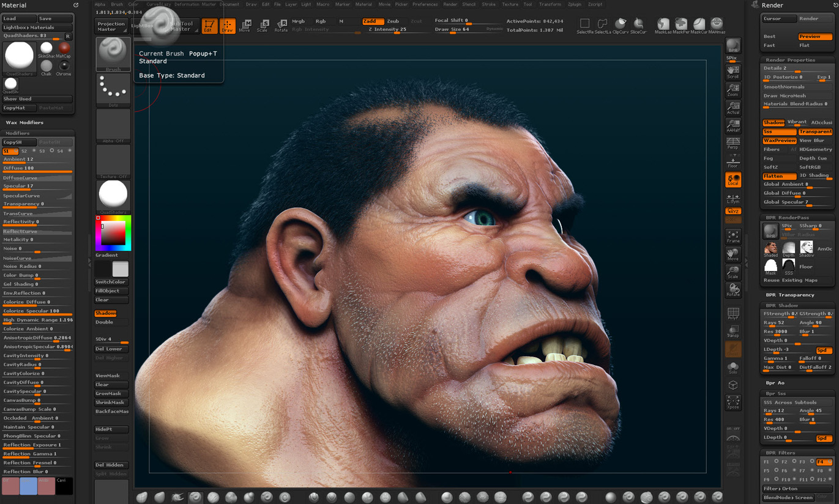Pick the MAHmask brush icon
Screen dimensions: 839x504
pyautogui.click(x=717, y=26)
